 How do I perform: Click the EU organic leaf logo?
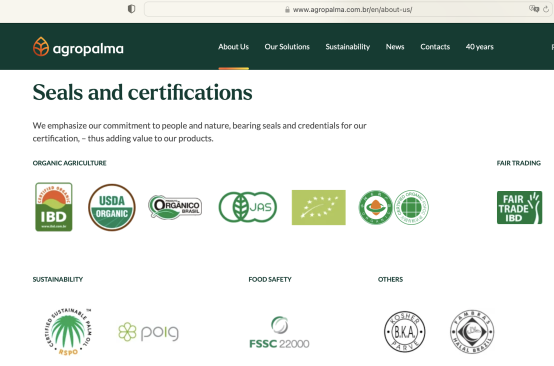pyautogui.click(x=319, y=207)
